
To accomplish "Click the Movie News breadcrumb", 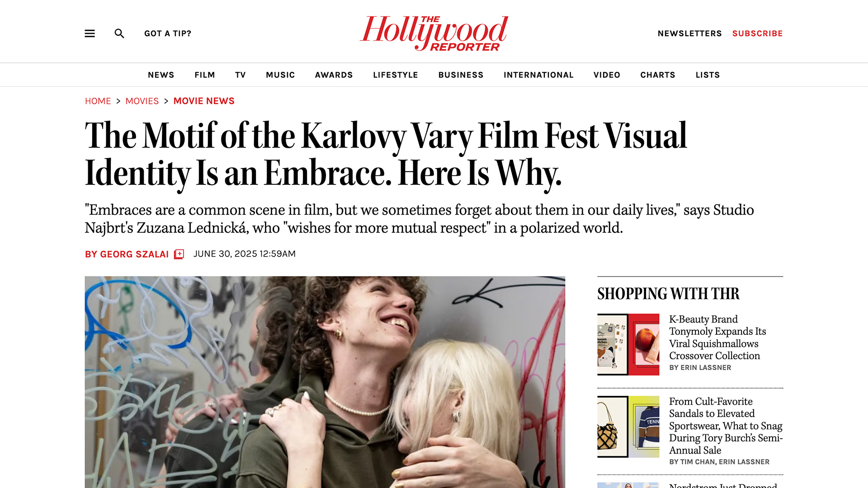I will tap(204, 101).
